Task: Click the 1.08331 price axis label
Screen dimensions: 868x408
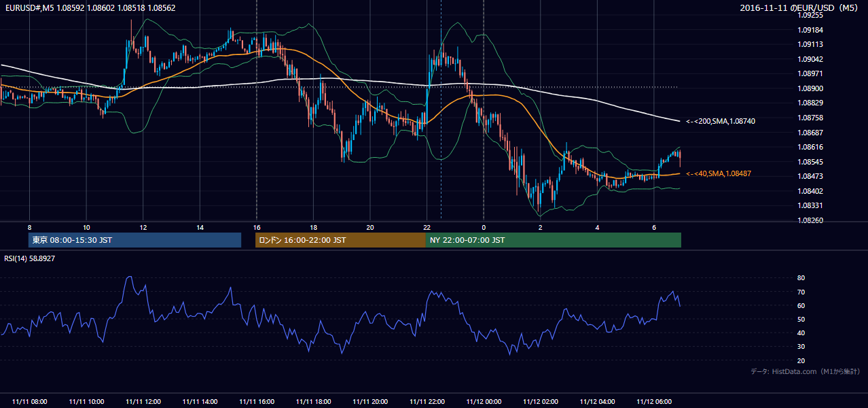Action: 810,205
